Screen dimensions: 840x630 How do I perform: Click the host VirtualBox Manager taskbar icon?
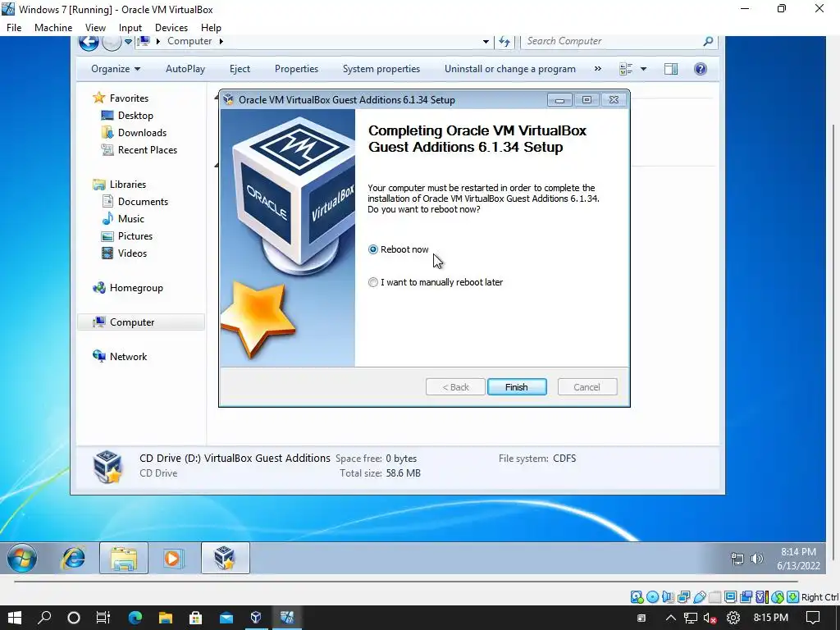click(x=256, y=618)
